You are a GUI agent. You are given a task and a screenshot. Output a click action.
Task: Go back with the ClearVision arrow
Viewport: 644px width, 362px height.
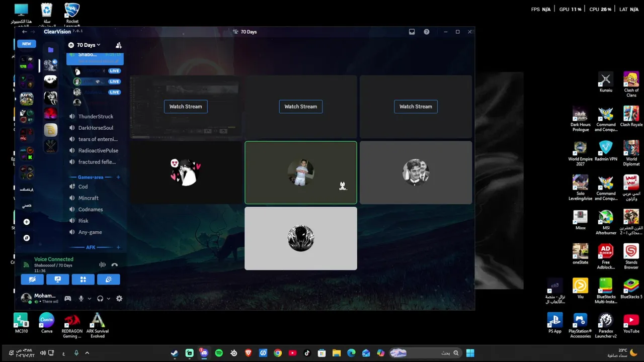point(24,32)
